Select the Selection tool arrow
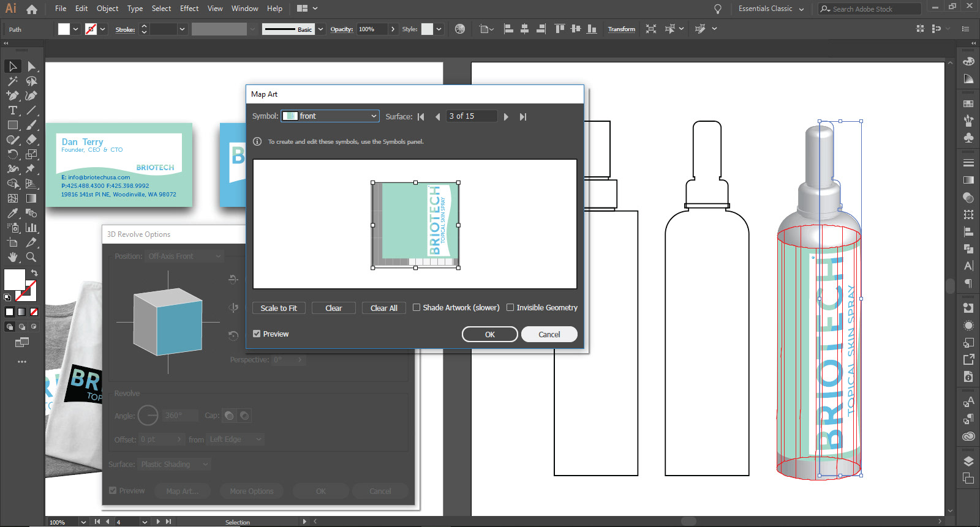The width and height of the screenshot is (980, 527). (13, 66)
